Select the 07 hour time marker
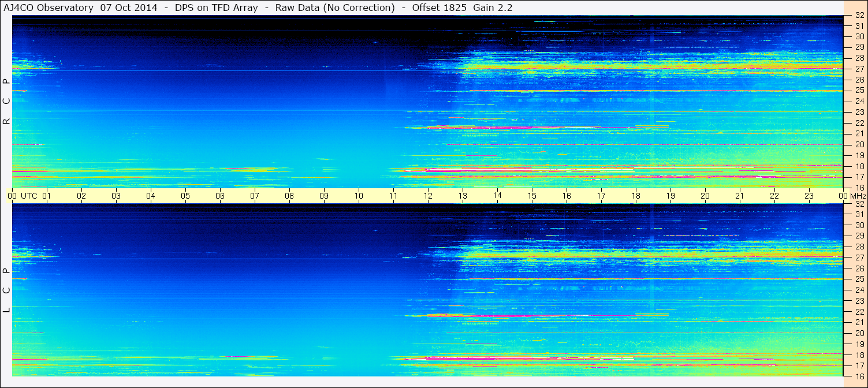This screenshot has width=868, height=388. [x=255, y=196]
